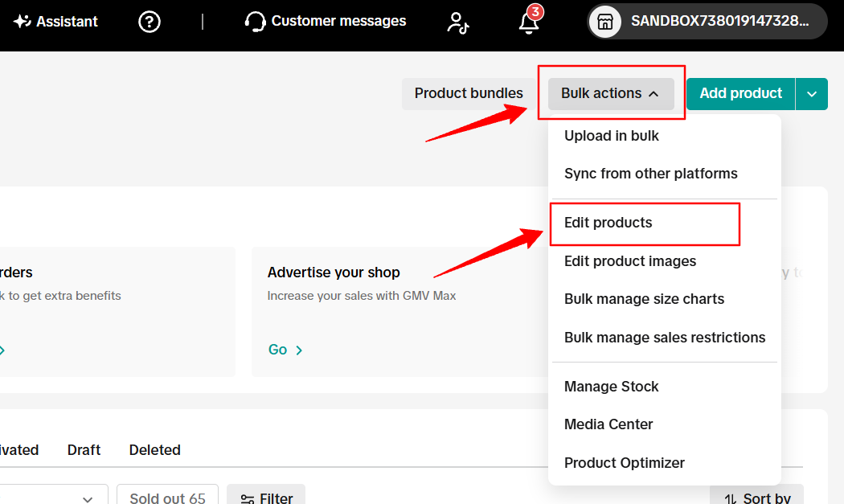Choose Sync from other platforms
Viewport: 844px width, 504px height.
(x=651, y=174)
